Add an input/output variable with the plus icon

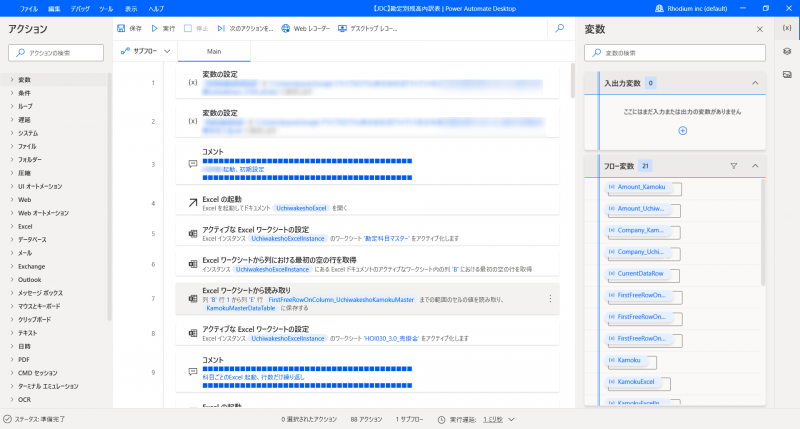coord(683,131)
